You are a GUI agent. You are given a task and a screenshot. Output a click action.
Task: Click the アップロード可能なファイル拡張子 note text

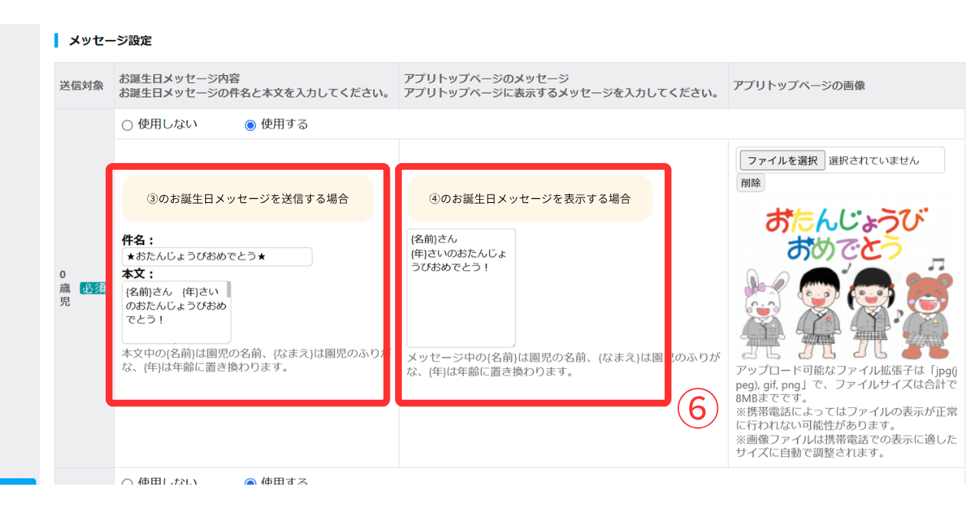[846, 384]
